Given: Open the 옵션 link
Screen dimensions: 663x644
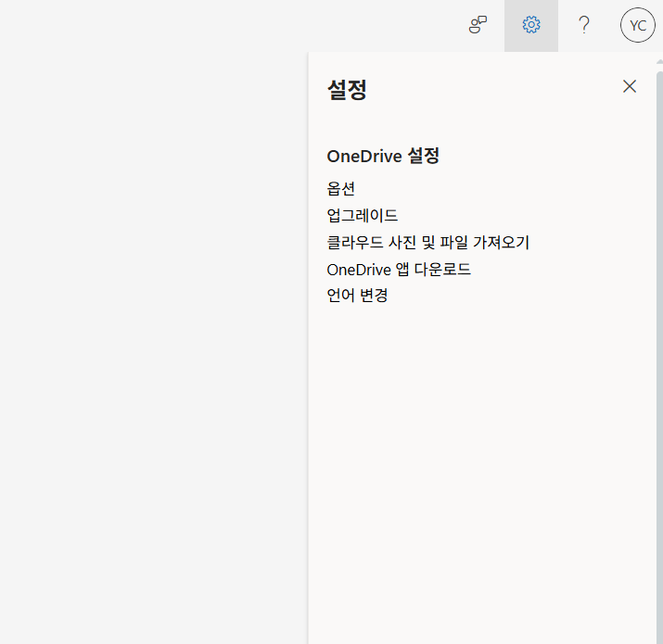Looking at the screenshot, I should point(341,188).
